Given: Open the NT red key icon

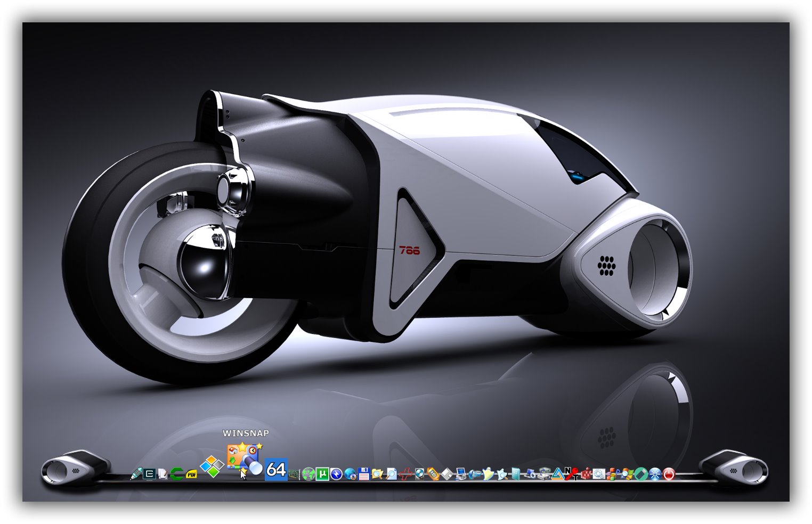Looking at the screenshot, I should (x=572, y=473).
